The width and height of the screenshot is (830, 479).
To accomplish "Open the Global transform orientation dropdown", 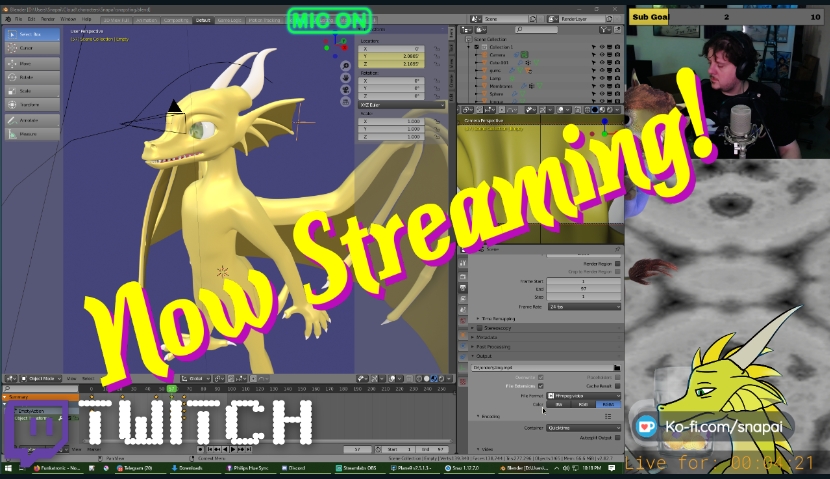I will coord(196,379).
